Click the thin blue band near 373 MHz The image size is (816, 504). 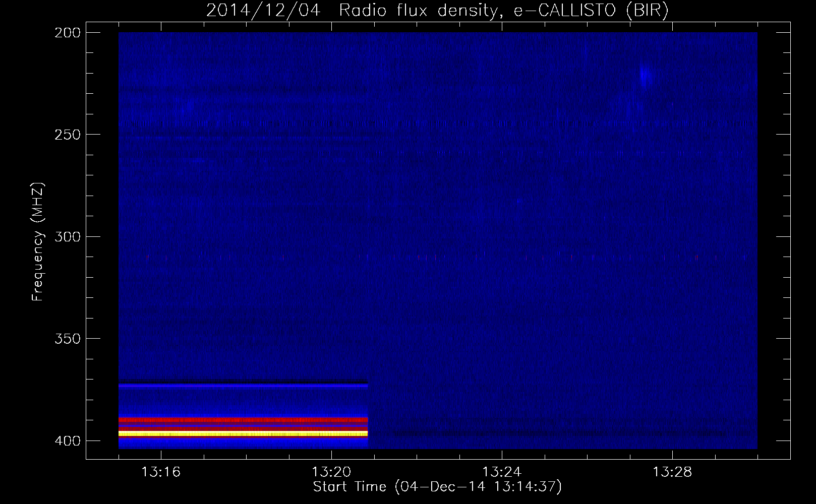pyautogui.click(x=243, y=385)
